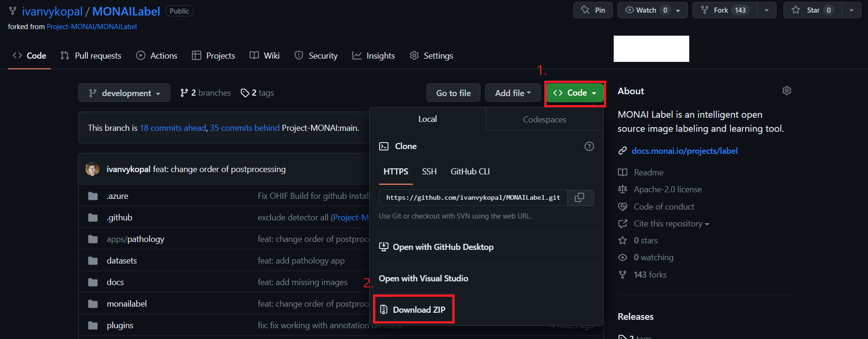The width and height of the screenshot is (868, 339).
Task: Pin the repository with the Pin button
Action: (593, 10)
